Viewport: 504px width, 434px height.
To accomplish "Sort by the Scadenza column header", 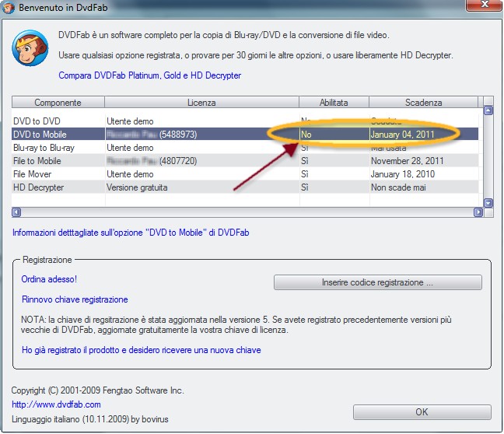I will [423, 102].
